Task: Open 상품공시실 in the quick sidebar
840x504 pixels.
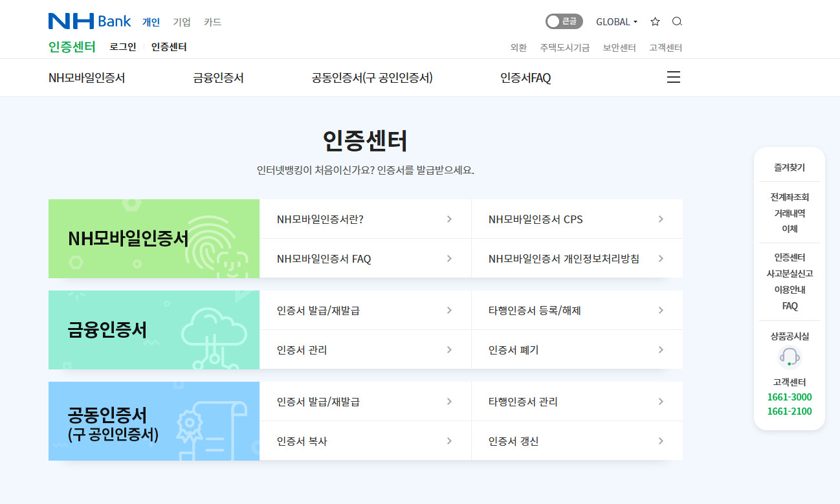Action: [x=790, y=336]
